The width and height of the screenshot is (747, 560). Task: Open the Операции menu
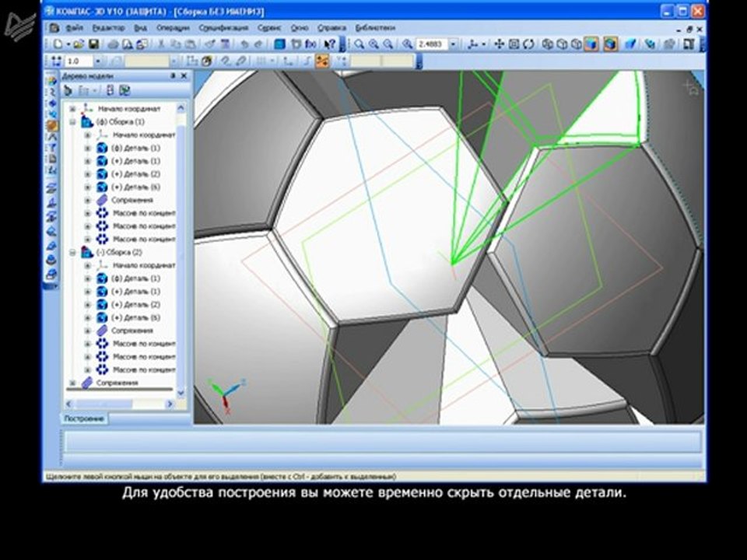point(173,28)
